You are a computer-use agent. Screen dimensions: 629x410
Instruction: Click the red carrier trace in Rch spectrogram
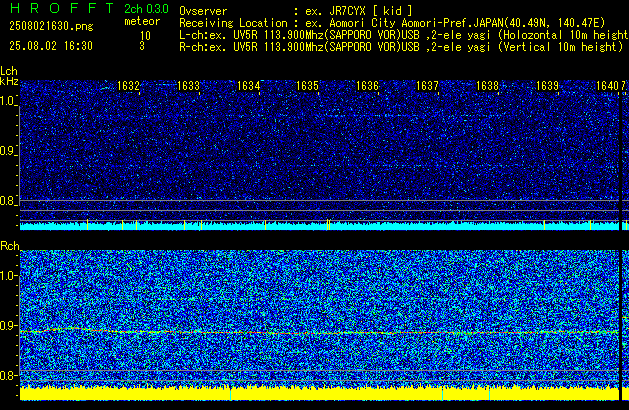[319, 333]
